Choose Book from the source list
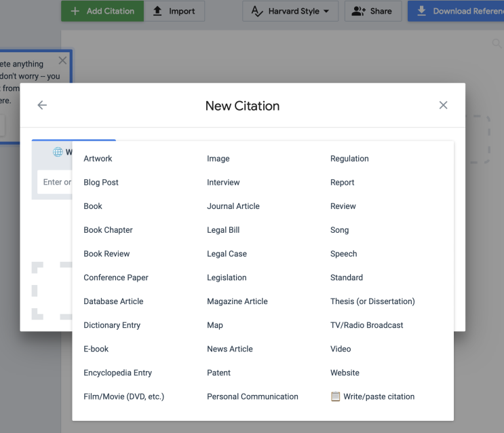Screen dimensions: 504x433 [93, 206]
